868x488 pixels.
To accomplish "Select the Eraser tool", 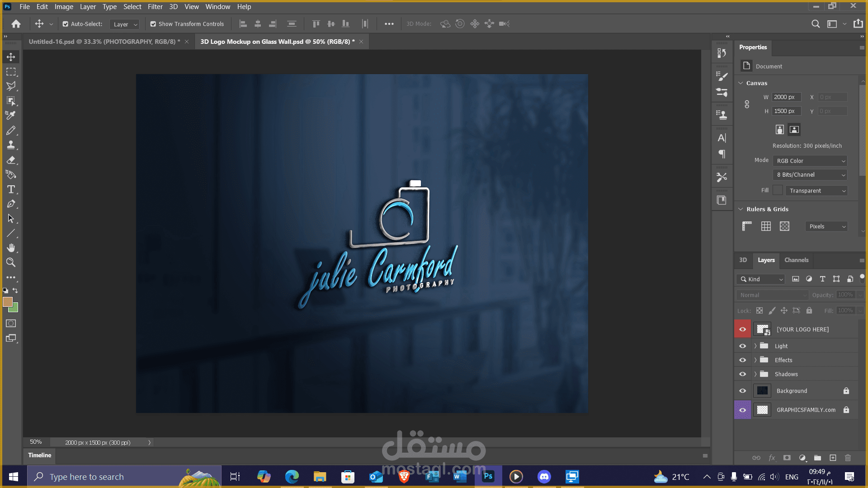I will 11,160.
